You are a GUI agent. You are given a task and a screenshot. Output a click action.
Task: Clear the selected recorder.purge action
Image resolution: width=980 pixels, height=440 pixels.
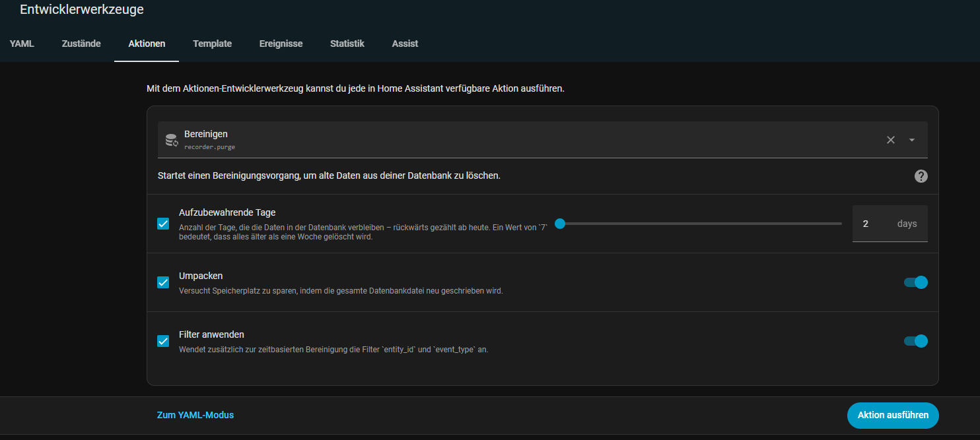[x=890, y=140]
